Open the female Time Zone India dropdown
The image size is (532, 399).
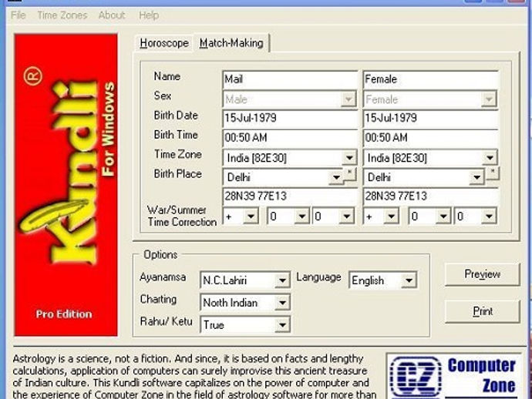tap(430, 158)
